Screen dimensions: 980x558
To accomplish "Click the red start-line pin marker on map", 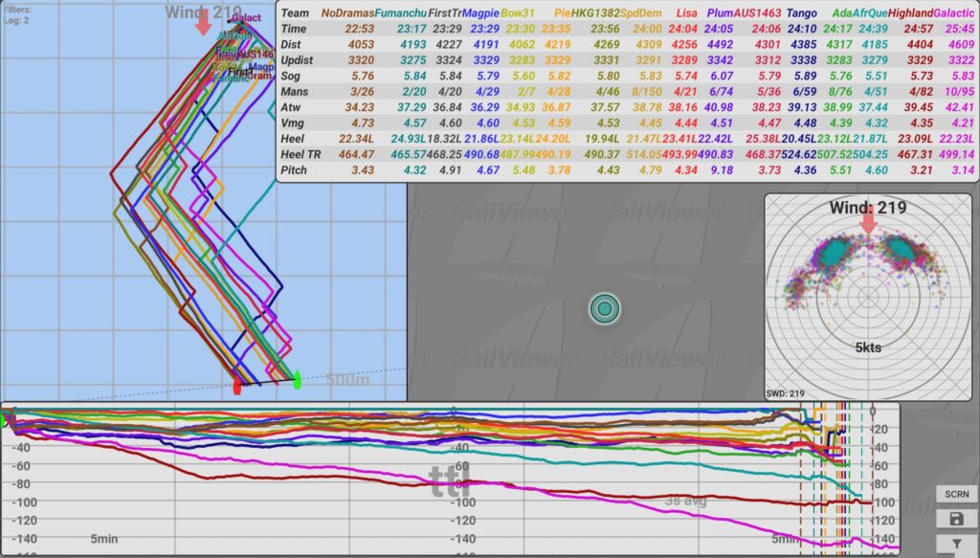I will pos(237,386).
